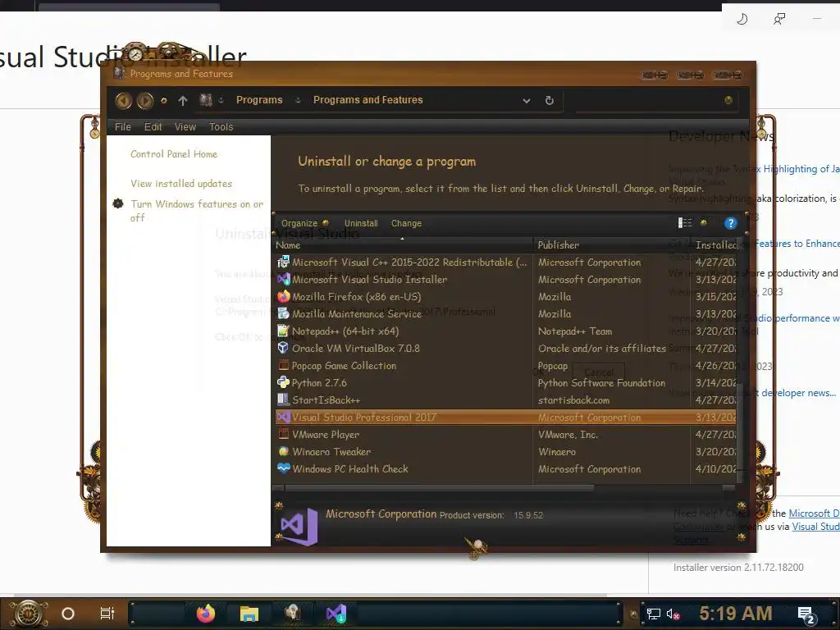Screen dimensions: 840x630
Task: Click the Winaero Tweaker icon in the list
Action: [x=283, y=451]
